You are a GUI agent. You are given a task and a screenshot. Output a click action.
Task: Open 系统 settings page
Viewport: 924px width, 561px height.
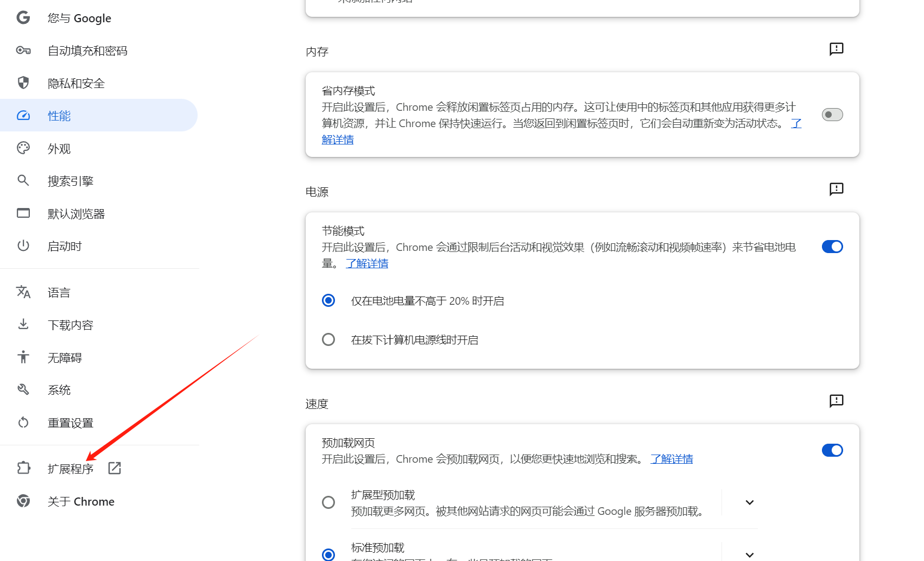[x=99, y=390]
